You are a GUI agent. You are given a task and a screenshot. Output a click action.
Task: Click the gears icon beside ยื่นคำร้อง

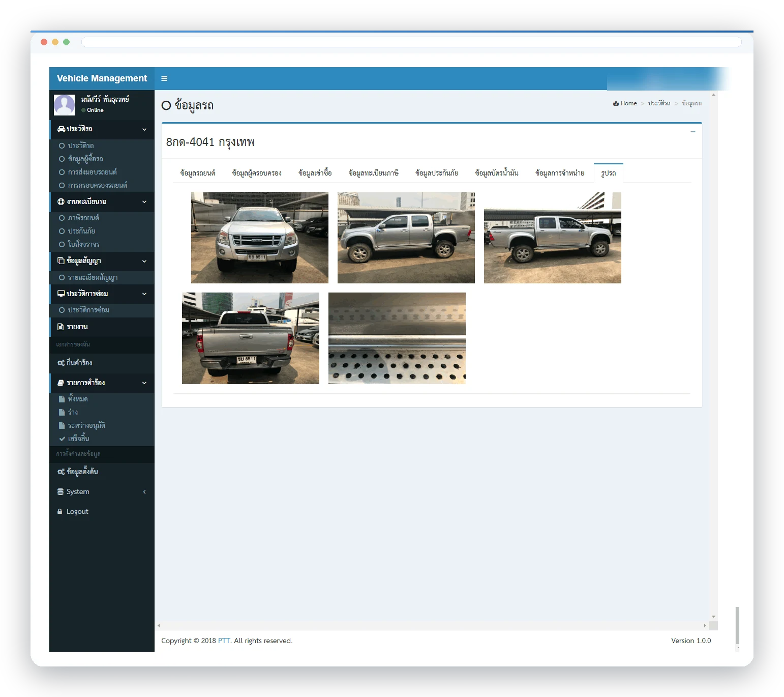tap(61, 363)
